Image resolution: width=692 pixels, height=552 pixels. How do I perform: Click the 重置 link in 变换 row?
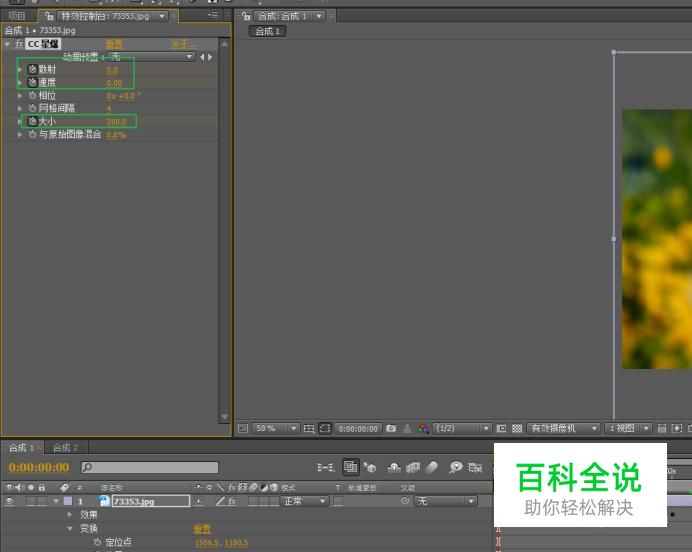point(202,529)
